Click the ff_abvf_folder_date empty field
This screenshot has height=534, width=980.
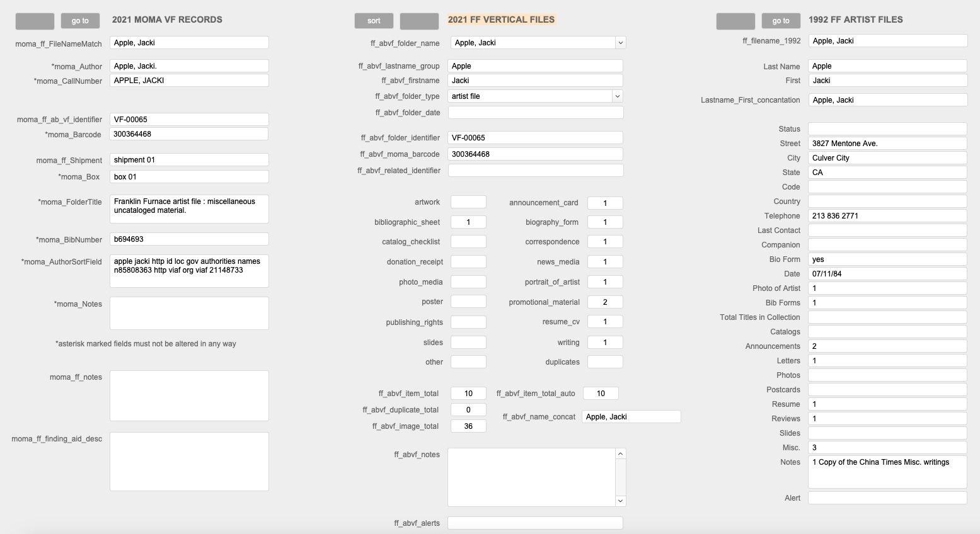point(535,113)
